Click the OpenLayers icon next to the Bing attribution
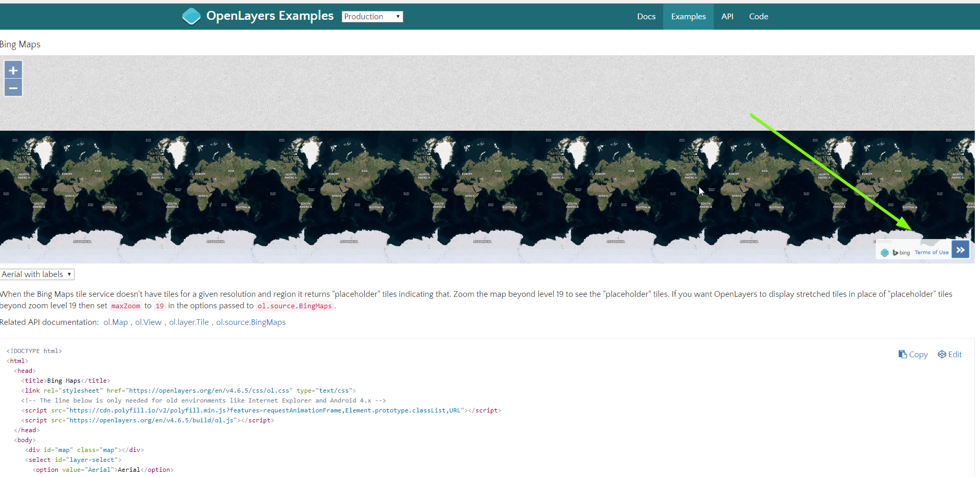The image size is (980, 477). pyautogui.click(x=884, y=252)
